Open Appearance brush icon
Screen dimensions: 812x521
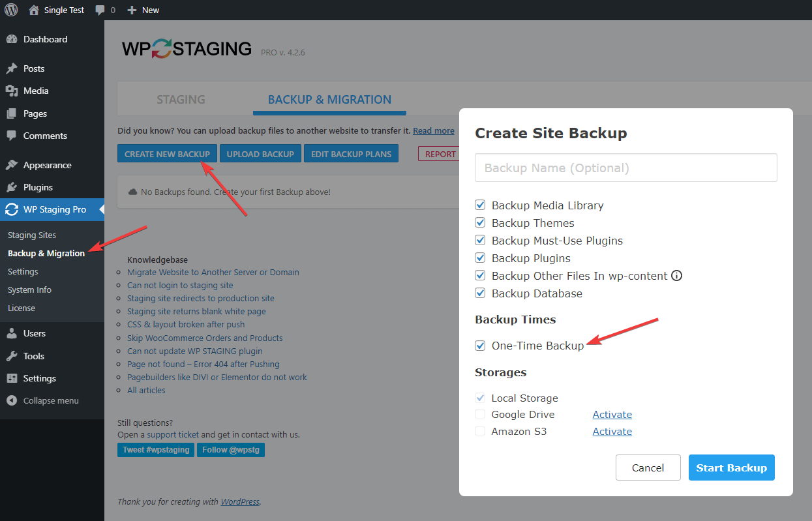coord(12,165)
